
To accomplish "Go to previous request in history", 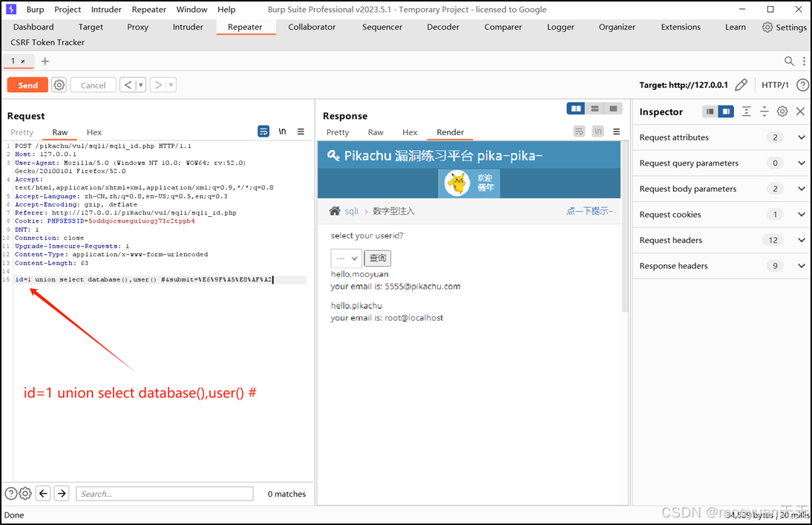I will (x=128, y=85).
